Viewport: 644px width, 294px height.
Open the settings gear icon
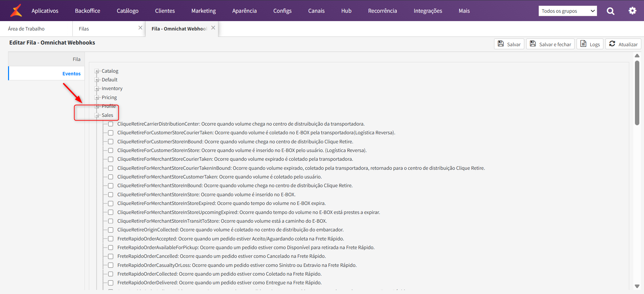[632, 11]
